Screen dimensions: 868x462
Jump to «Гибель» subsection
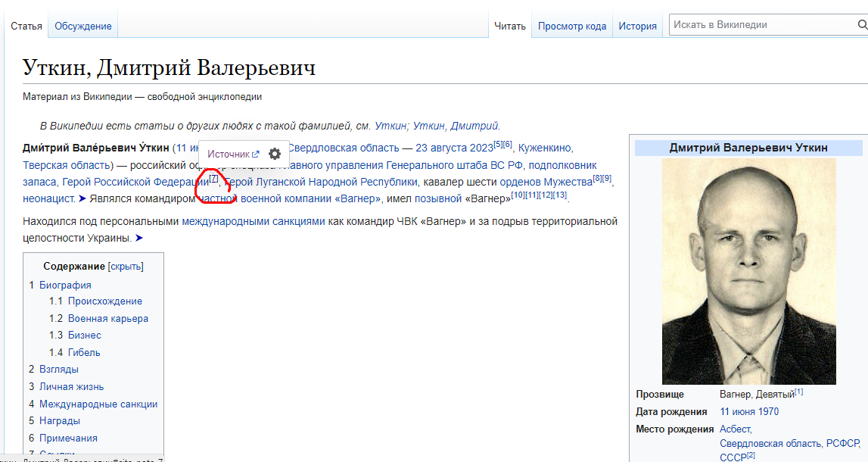pos(84,352)
